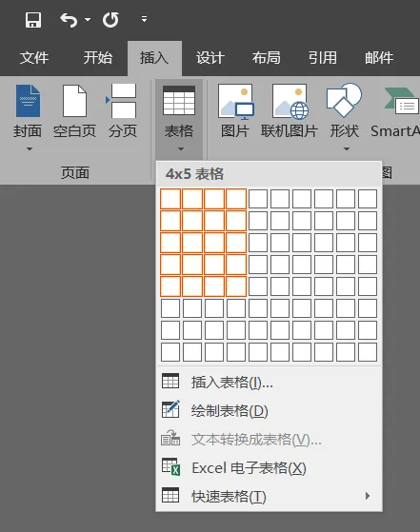Image resolution: width=420 pixels, height=532 pixels.
Task: Switch to the 设计 (Design) tab
Action: coord(210,58)
